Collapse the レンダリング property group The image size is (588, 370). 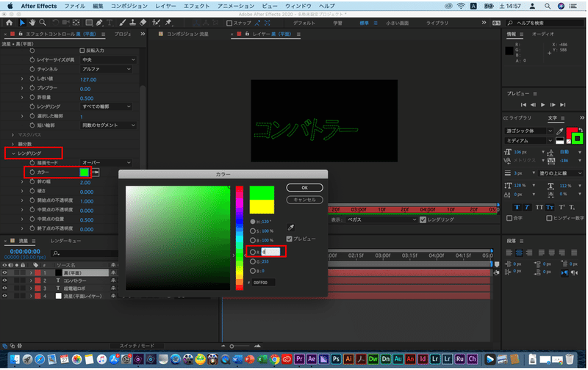(x=13, y=153)
